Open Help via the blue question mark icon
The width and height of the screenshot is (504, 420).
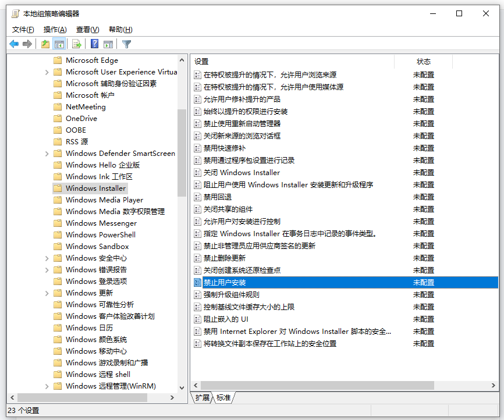94,44
